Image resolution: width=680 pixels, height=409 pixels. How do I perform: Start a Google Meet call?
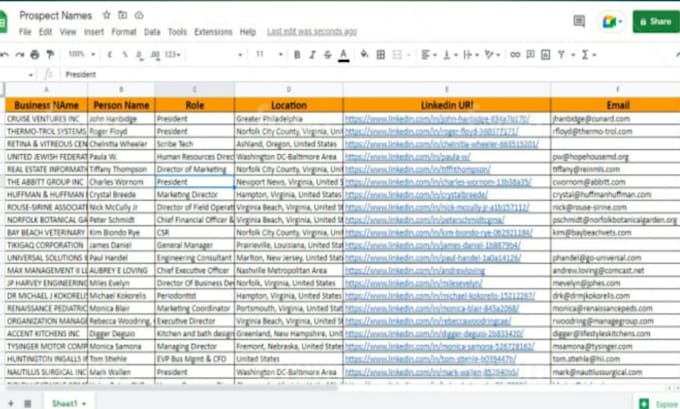[611, 21]
